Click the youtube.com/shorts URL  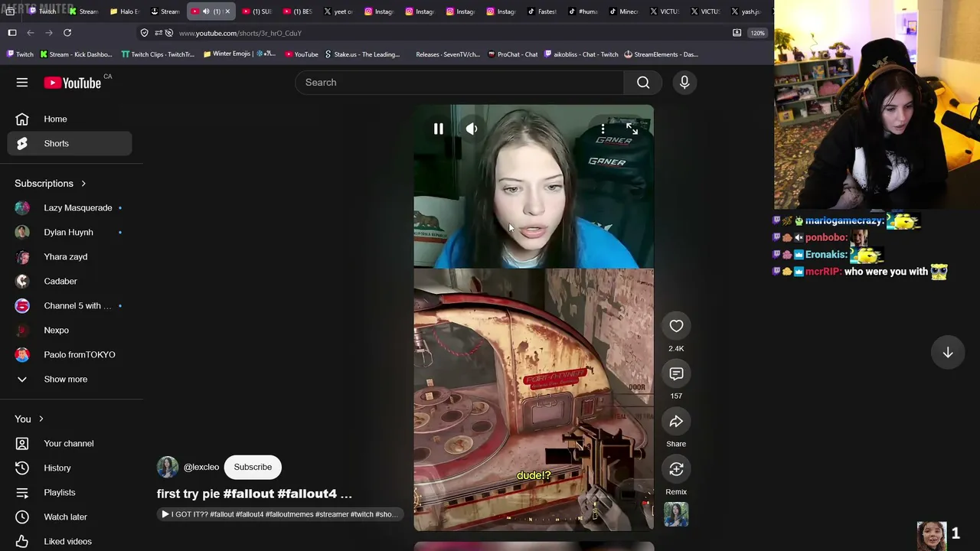click(x=240, y=34)
